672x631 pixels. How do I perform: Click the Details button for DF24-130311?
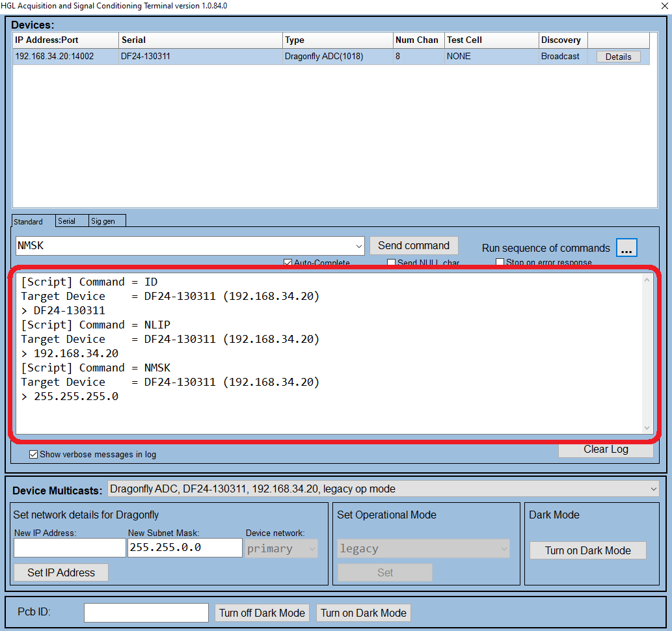(x=618, y=57)
